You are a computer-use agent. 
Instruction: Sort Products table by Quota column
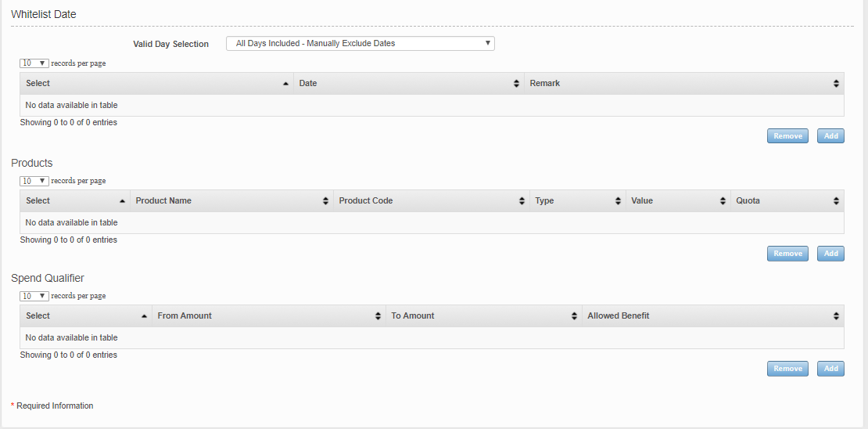pyautogui.click(x=787, y=201)
